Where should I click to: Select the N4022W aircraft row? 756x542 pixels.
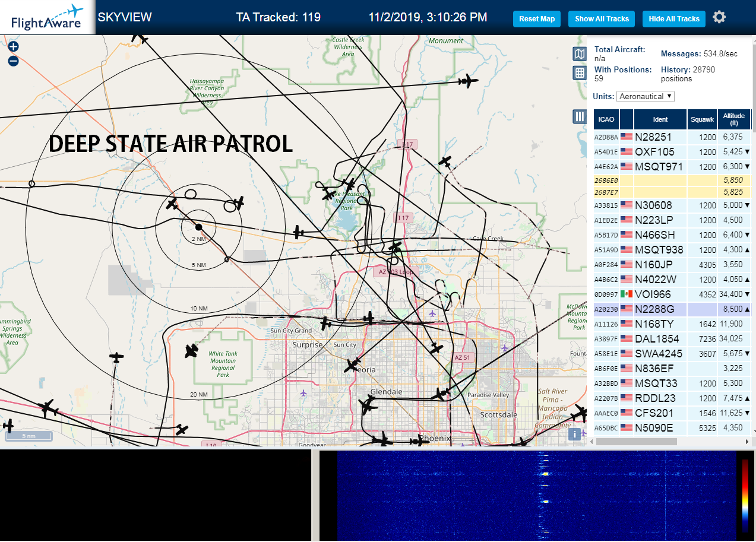[x=672, y=279]
